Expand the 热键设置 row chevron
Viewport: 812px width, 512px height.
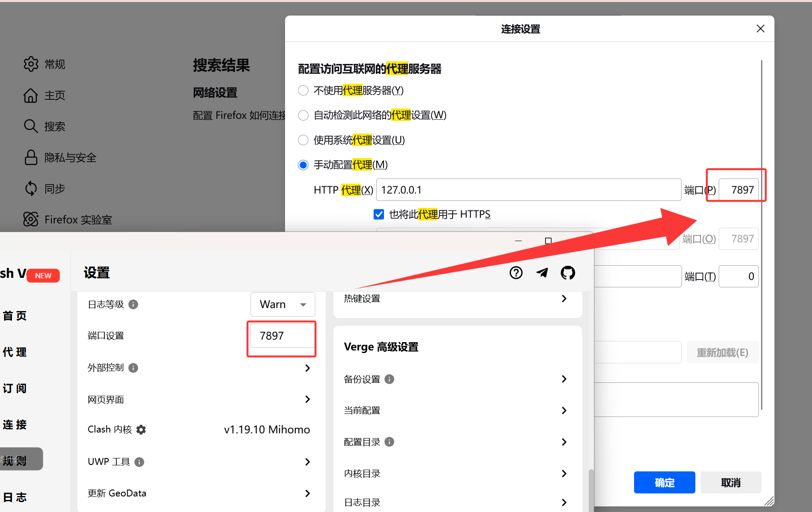click(x=564, y=299)
